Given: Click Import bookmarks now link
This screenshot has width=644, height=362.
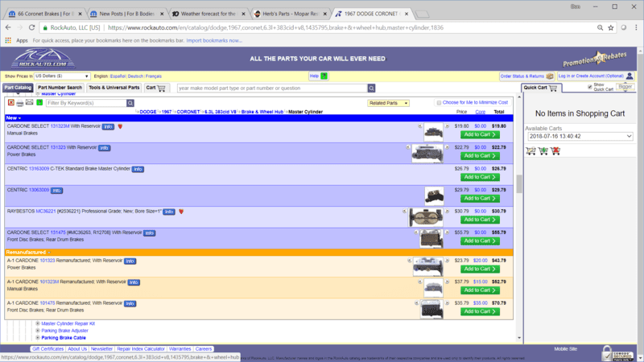Looking at the screenshot, I should coord(214,40).
